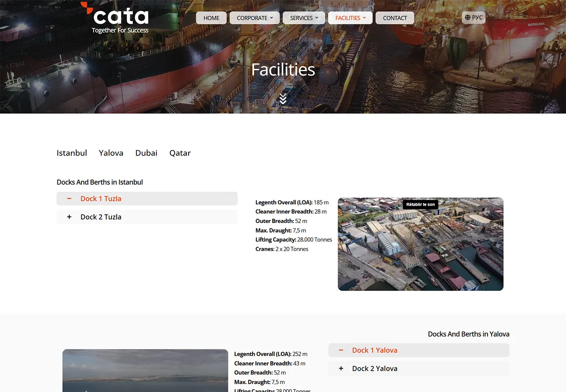
Task: Click the chevron on the FACILITIES menu
Action: [365, 18]
